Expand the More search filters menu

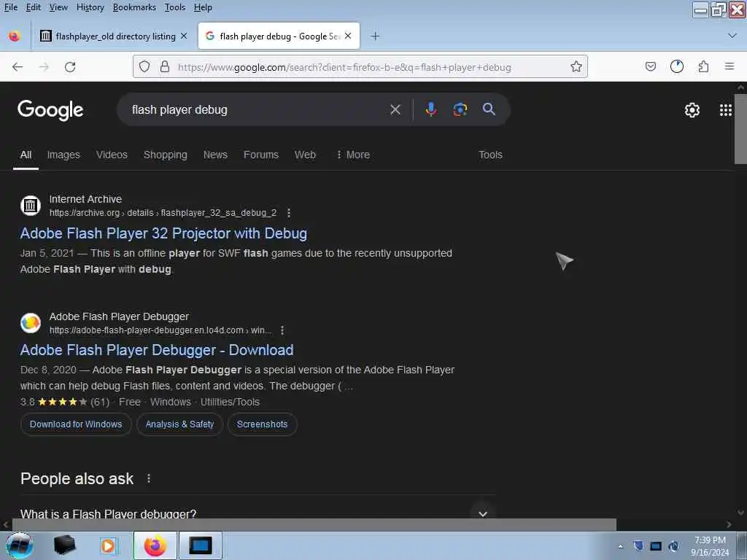click(353, 155)
